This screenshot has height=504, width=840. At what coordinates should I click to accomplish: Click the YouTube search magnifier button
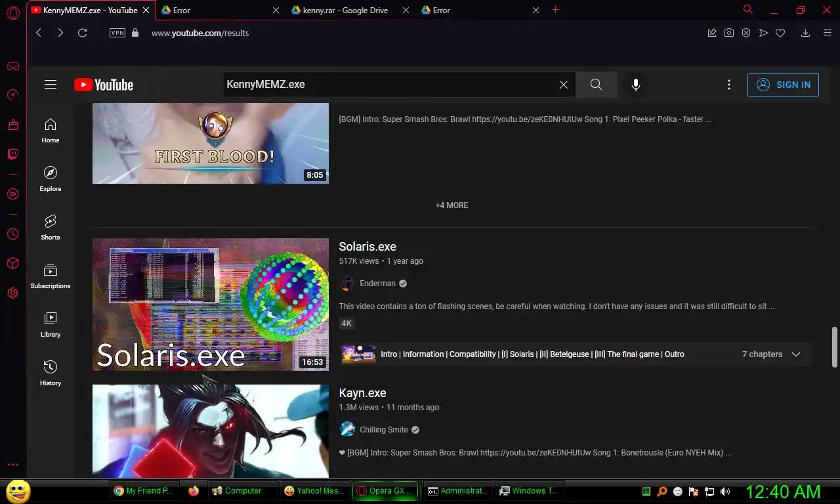click(x=596, y=85)
